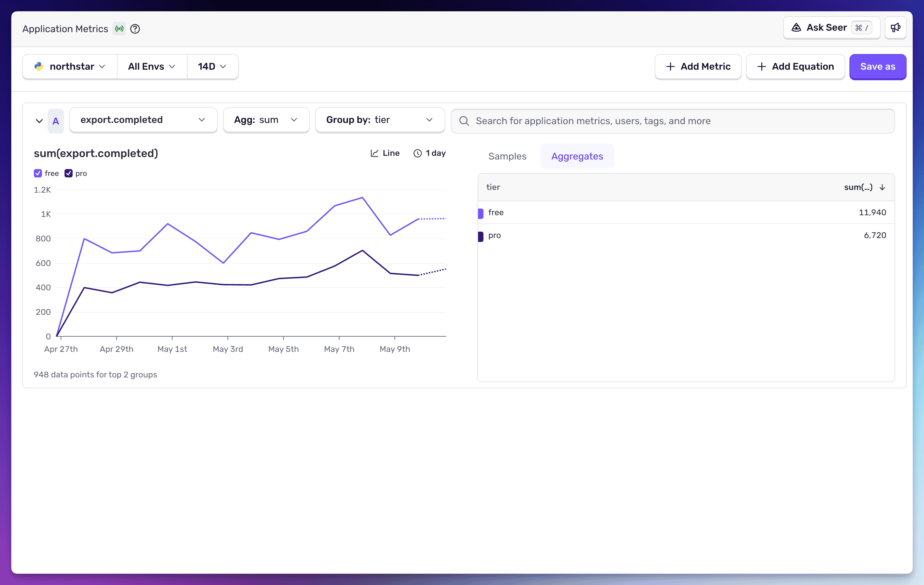
Task: Open the 14D time range dropdown
Action: (213, 67)
